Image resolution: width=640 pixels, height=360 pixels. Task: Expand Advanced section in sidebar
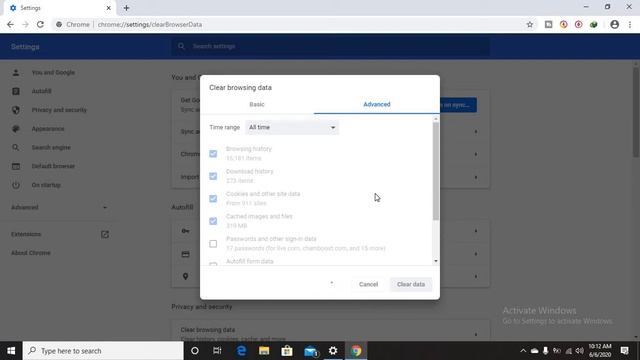click(59, 207)
